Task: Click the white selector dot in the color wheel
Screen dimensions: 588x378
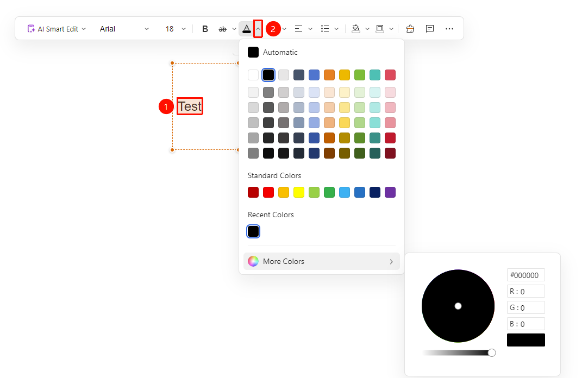Action: [458, 306]
